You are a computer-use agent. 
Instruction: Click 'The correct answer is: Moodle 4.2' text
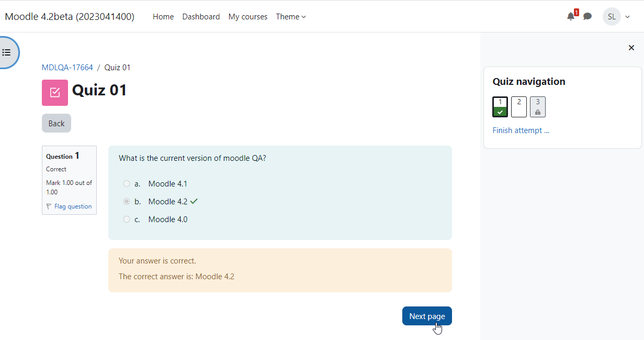176,277
